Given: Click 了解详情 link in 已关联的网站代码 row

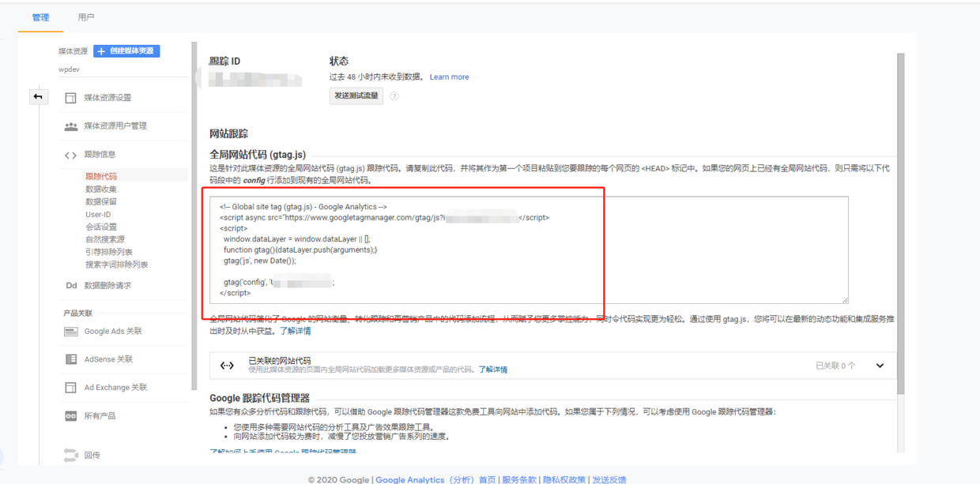Looking at the screenshot, I should click(x=492, y=370).
